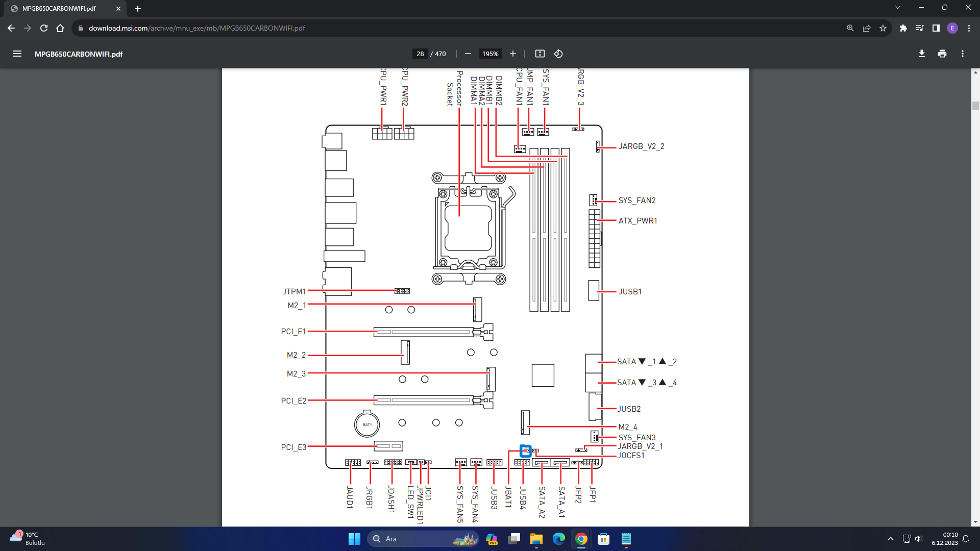The image size is (980, 551).
Task: Click the ATX_PWR1 label
Action: pos(638,221)
